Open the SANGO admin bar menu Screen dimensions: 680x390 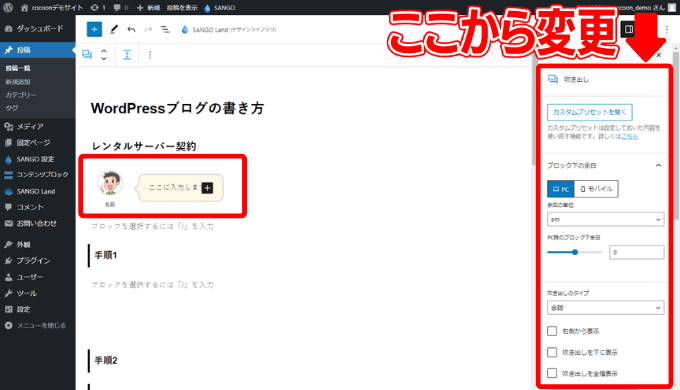pos(219,7)
